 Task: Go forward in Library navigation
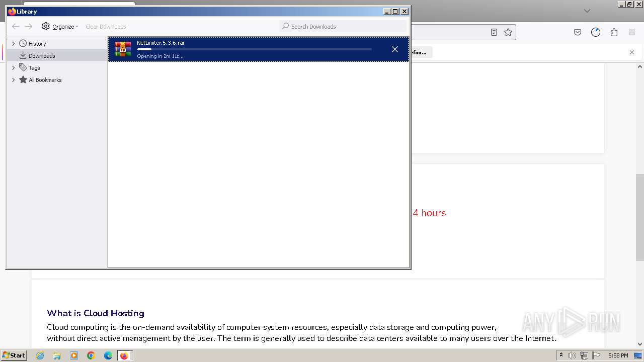(x=29, y=26)
